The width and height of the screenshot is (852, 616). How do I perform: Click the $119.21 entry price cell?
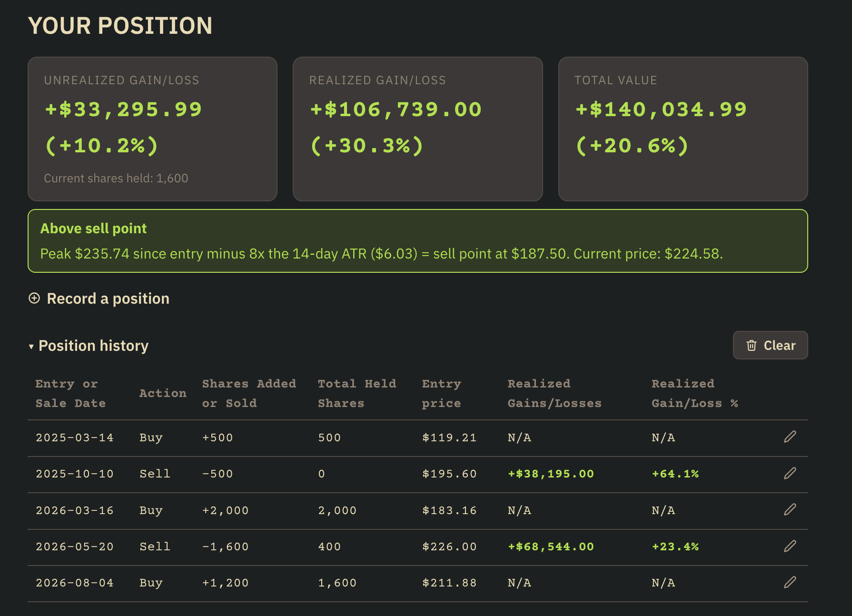point(449,438)
